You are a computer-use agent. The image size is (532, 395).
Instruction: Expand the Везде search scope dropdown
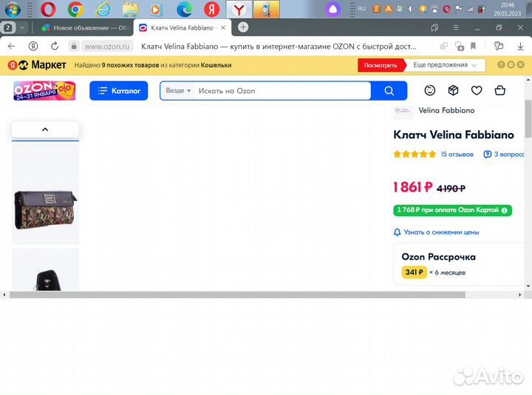pos(178,91)
